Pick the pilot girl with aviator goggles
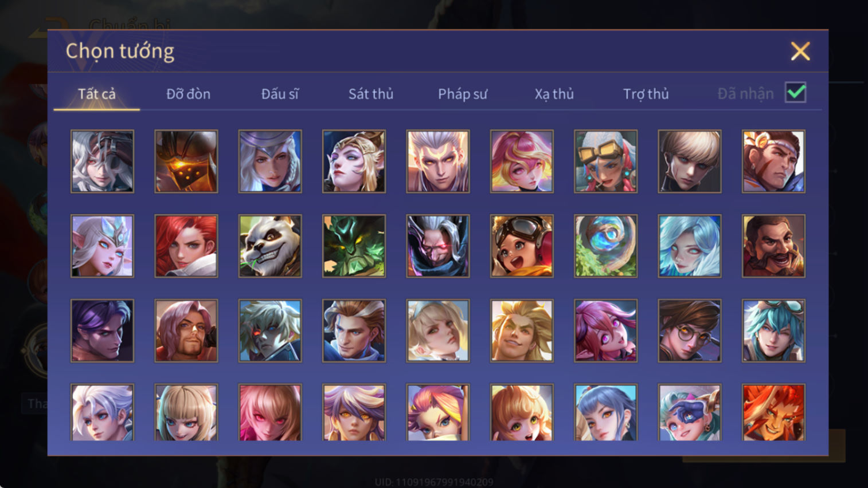Viewport: 868px width, 488px height. click(x=522, y=246)
